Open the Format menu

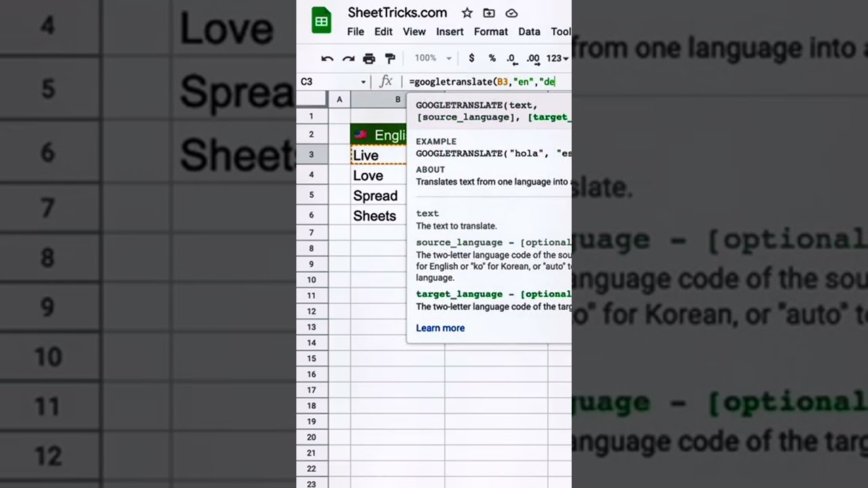click(491, 32)
